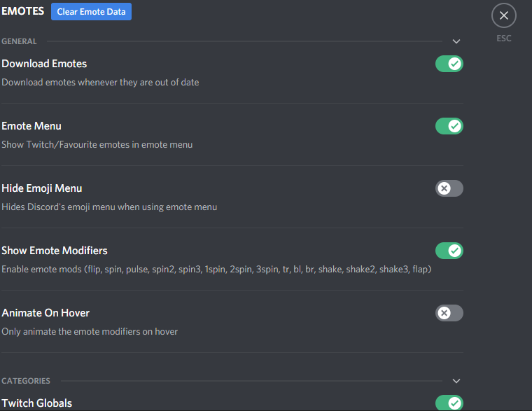
Task: Toggle off Twitch Globals
Action: (x=449, y=403)
